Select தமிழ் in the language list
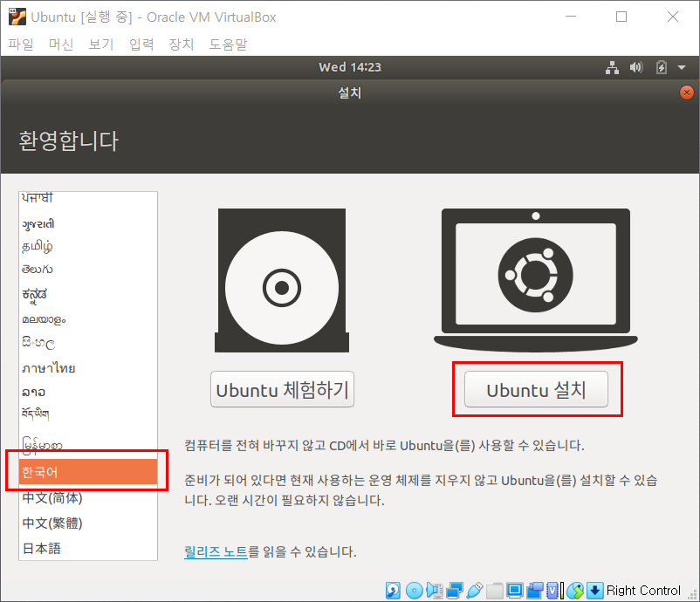The height and width of the screenshot is (602, 700). [88, 246]
